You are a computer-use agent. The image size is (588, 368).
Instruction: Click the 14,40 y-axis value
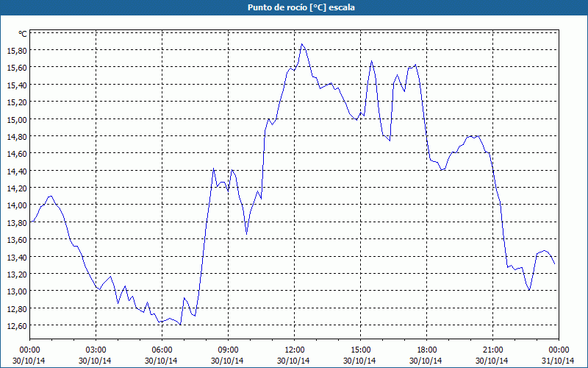pos(17,171)
